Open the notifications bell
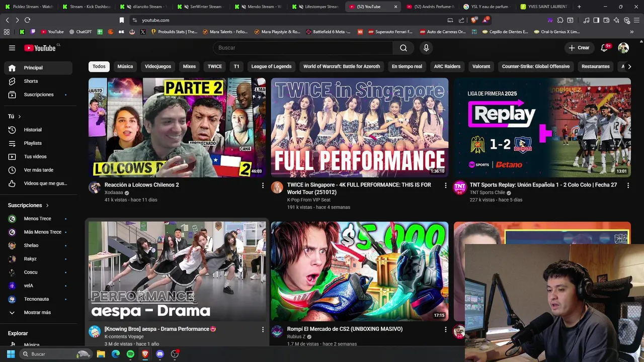The image size is (644, 362). (x=605, y=48)
